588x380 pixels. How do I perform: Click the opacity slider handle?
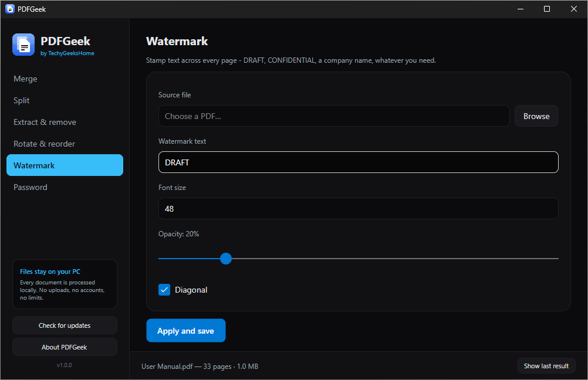point(226,259)
